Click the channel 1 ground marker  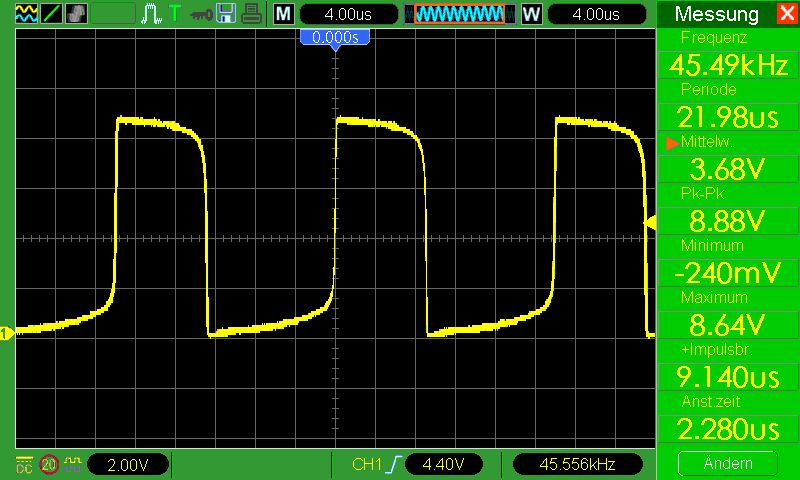tap(7, 334)
